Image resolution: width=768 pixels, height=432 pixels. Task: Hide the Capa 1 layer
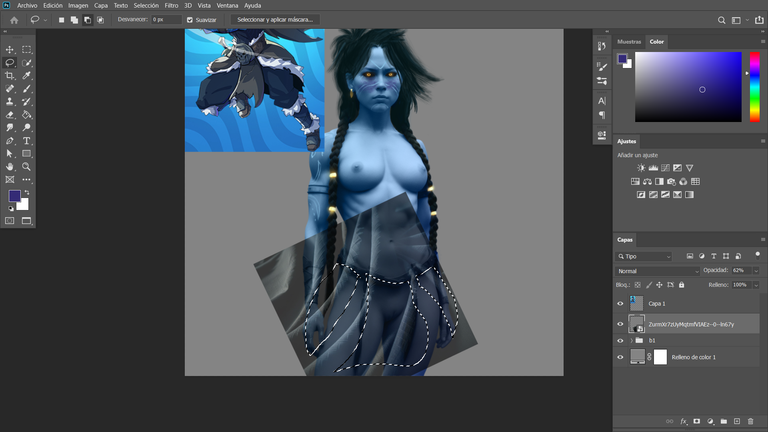(x=620, y=304)
